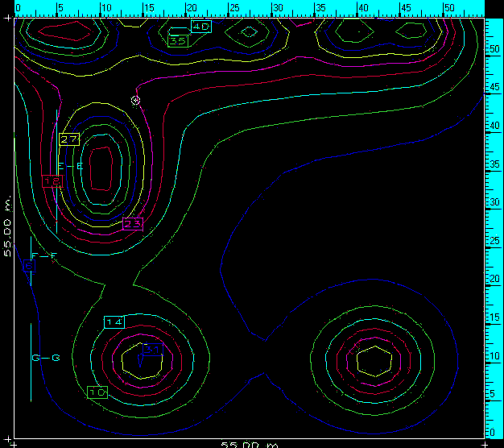Select the blue contour label 6
The image size is (504, 448).
click(x=29, y=266)
